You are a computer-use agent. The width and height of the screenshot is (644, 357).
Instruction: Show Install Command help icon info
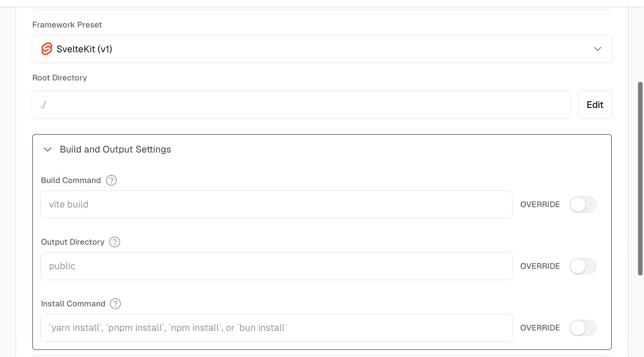pos(115,304)
